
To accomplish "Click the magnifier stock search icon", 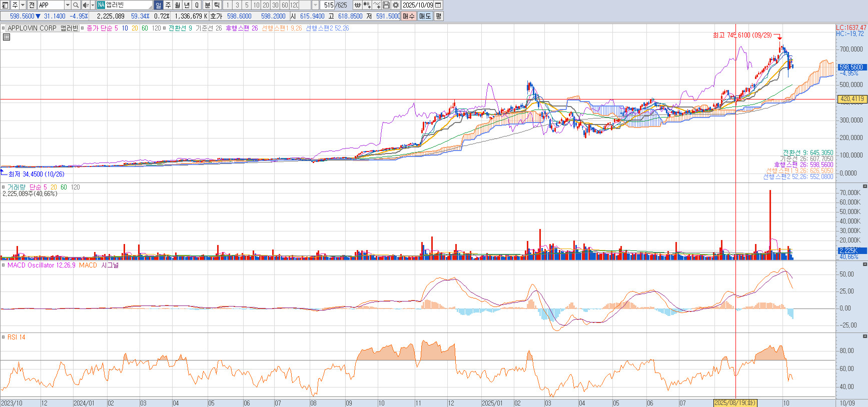I will [76, 5].
